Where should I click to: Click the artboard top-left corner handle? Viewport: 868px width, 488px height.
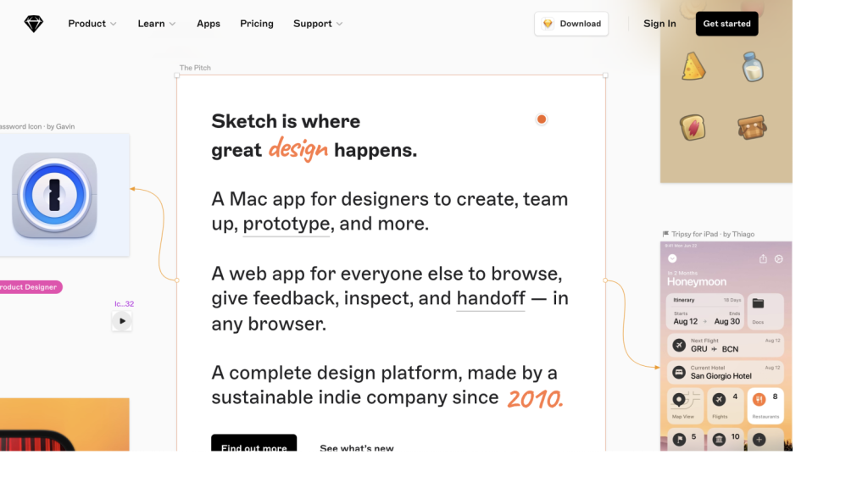point(177,75)
